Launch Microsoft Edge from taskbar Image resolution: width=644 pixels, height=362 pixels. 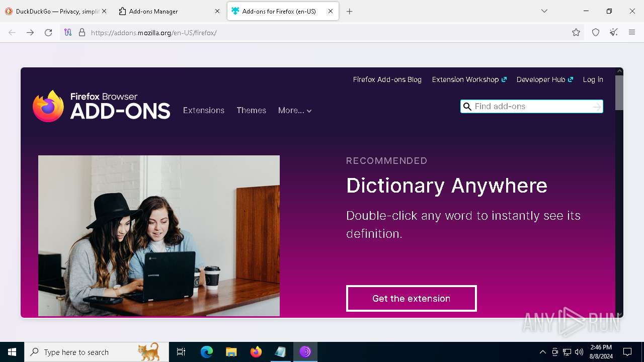[207, 352]
